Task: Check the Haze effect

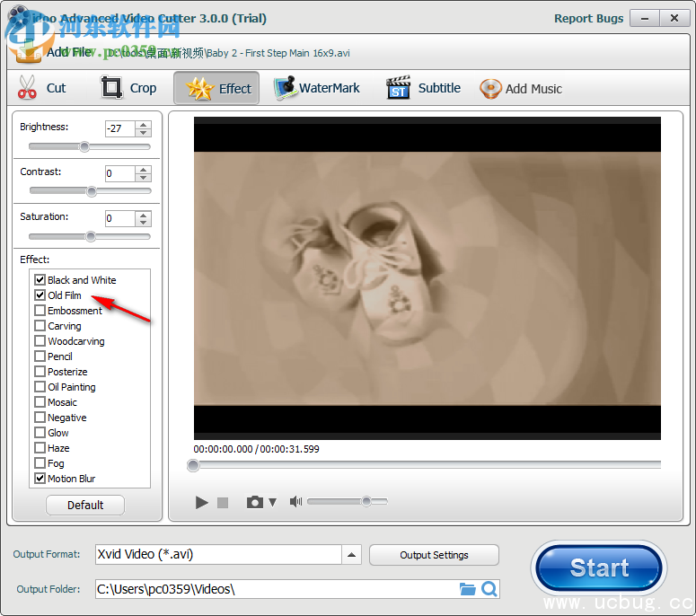Action: (40, 448)
